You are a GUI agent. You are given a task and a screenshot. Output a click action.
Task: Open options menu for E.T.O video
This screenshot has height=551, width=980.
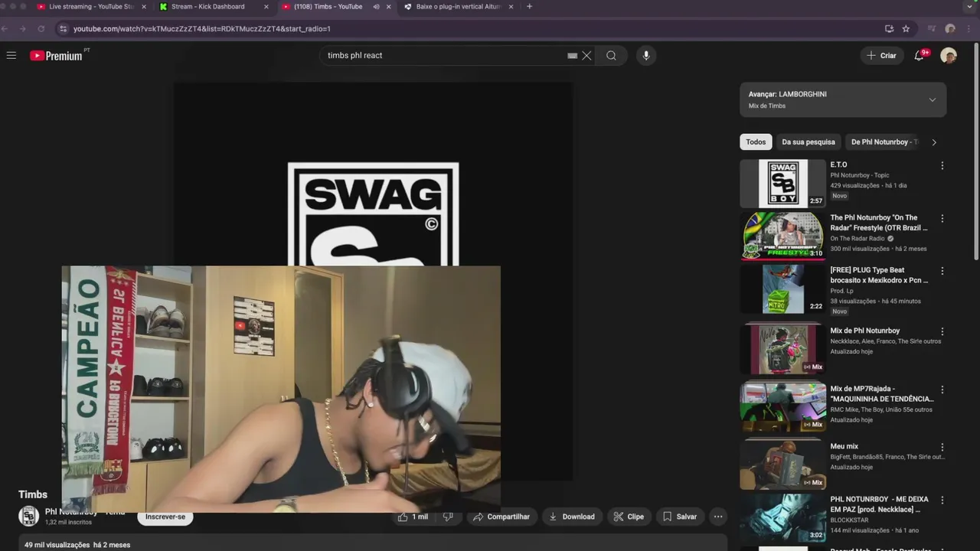tap(942, 165)
